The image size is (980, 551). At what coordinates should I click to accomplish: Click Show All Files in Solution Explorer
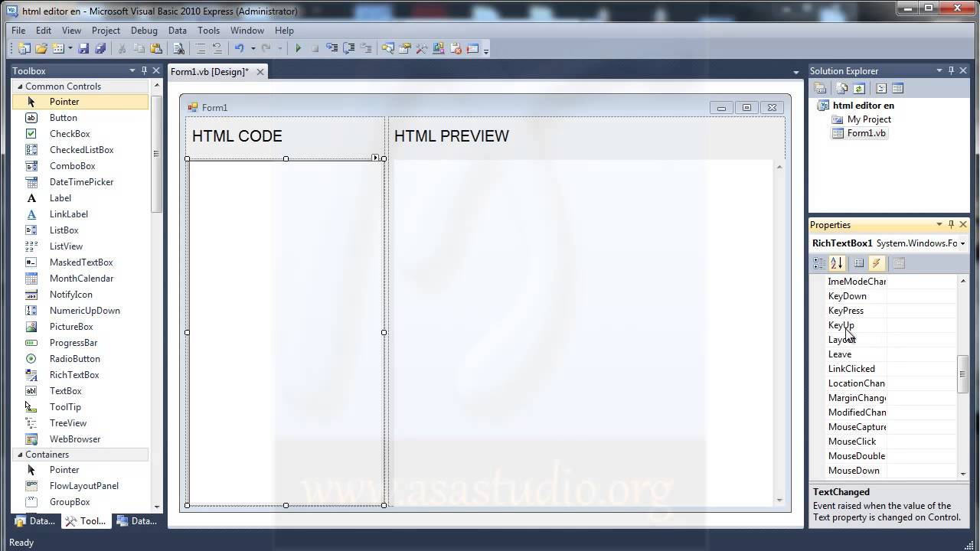(842, 89)
